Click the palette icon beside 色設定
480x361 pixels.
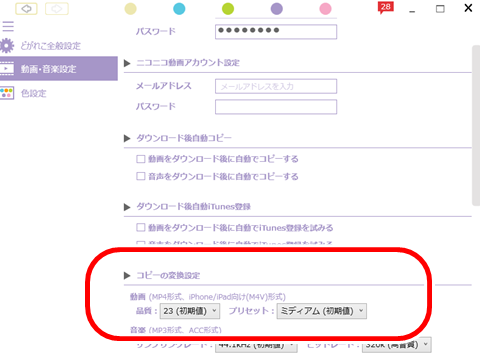[7, 93]
